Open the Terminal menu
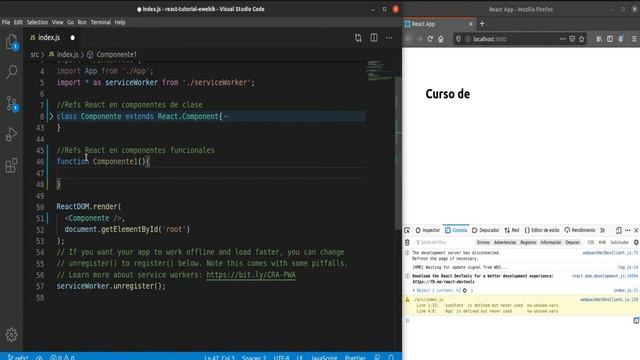Screen dimensions: 640x360 (100, 22)
